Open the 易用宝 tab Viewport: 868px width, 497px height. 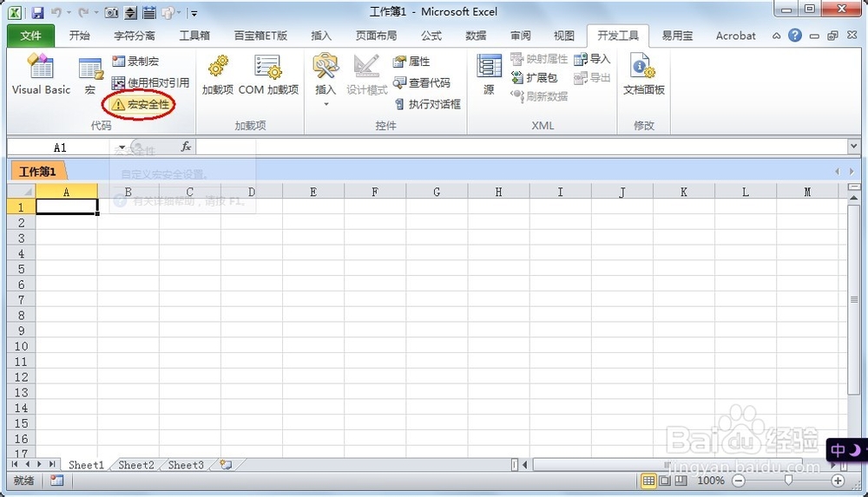pyautogui.click(x=677, y=36)
